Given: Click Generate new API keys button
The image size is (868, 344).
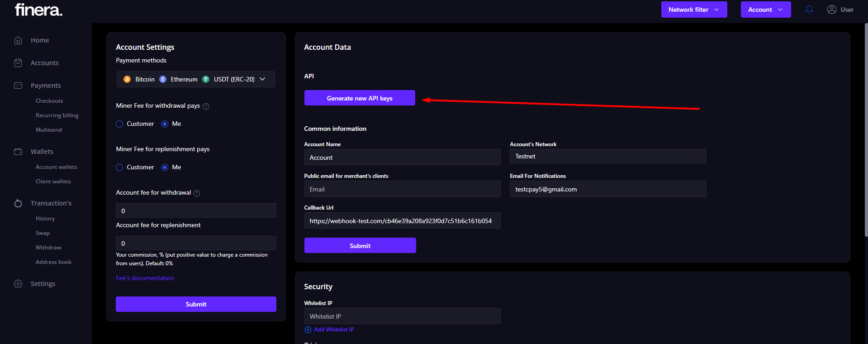Looking at the screenshot, I should (360, 98).
